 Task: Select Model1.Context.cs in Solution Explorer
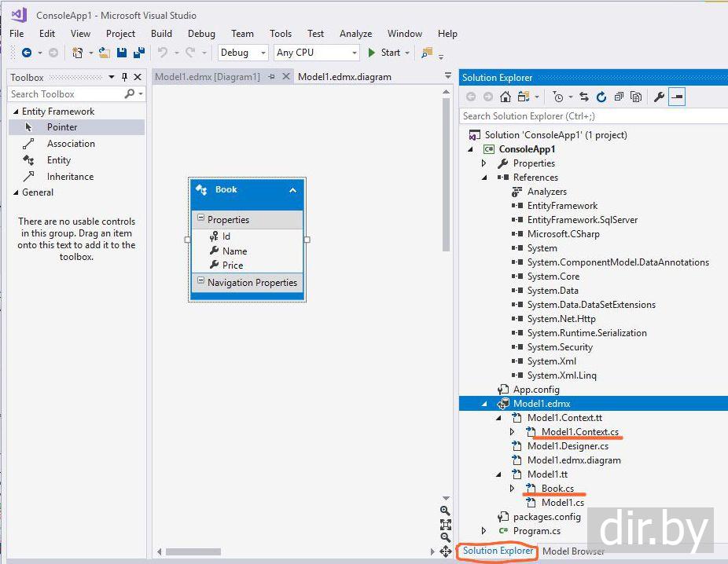[580, 432]
